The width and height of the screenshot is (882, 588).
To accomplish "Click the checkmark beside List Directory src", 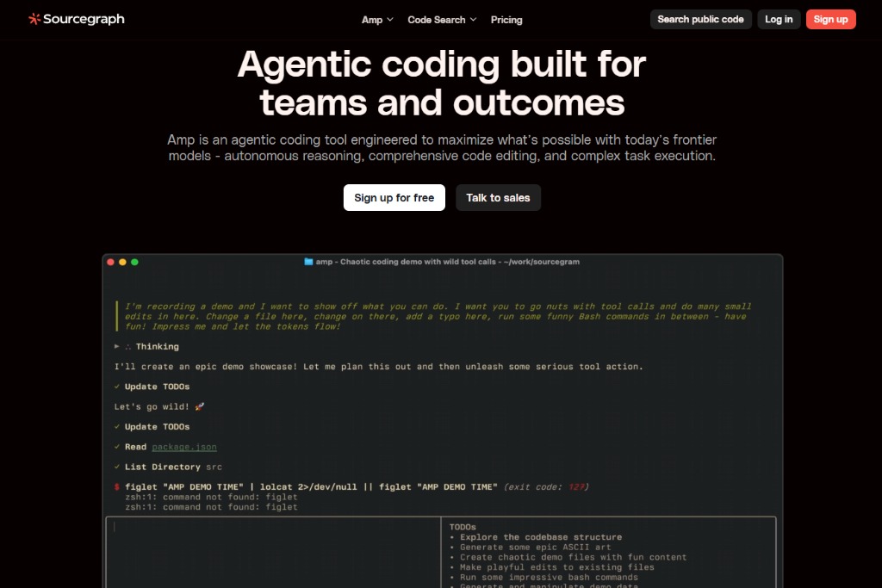I will tap(117, 467).
